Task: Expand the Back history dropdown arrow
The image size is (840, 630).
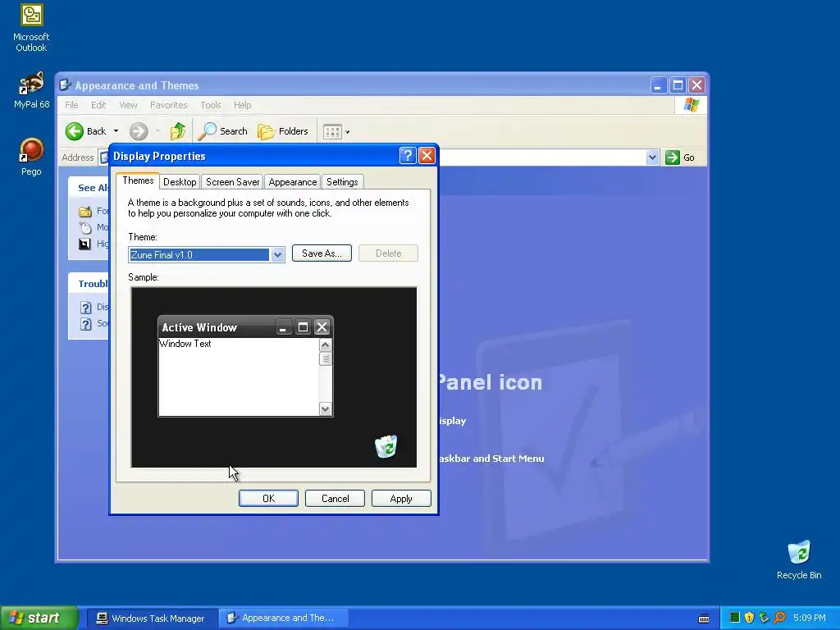Action: click(116, 131)
